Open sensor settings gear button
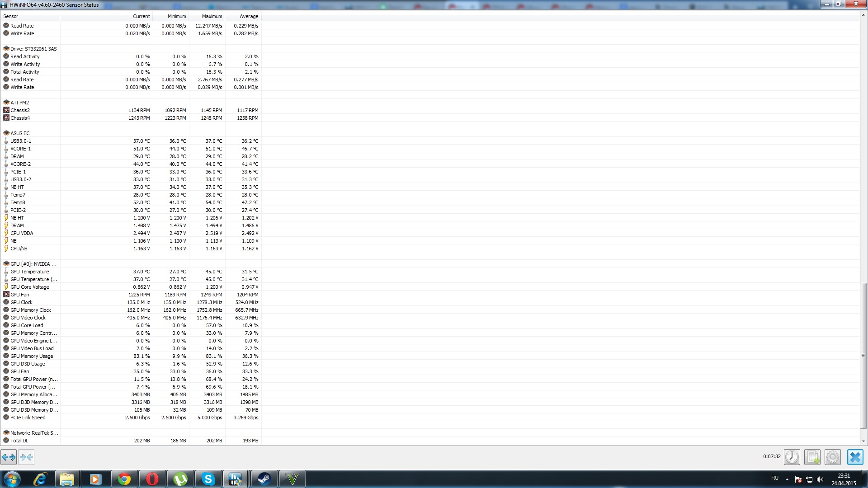The image size is (868, 488). [x=832, y=457]
